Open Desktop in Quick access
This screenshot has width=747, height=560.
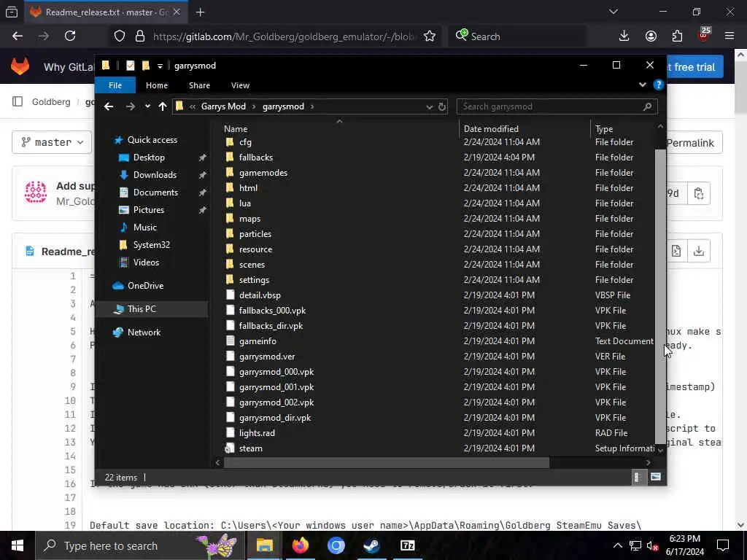(149, 157)
